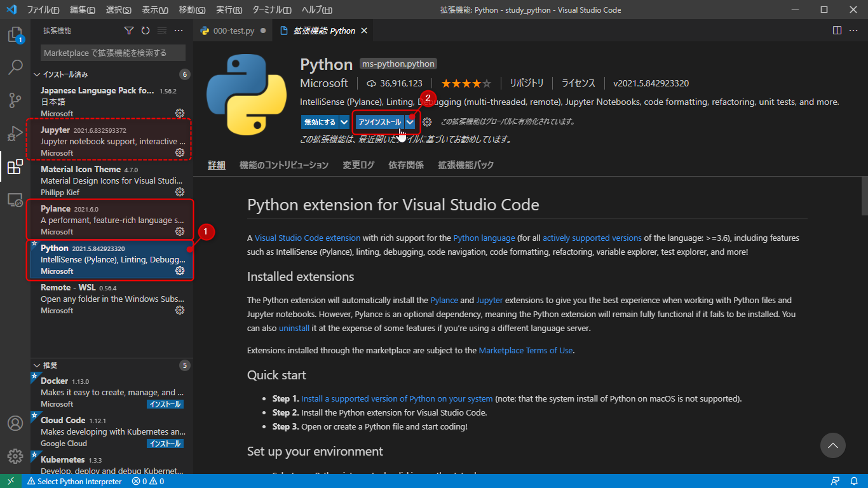Open the Manage gear at bottom of activity bar
This screenshot has width=868, height=488.
tap(15, 455)
